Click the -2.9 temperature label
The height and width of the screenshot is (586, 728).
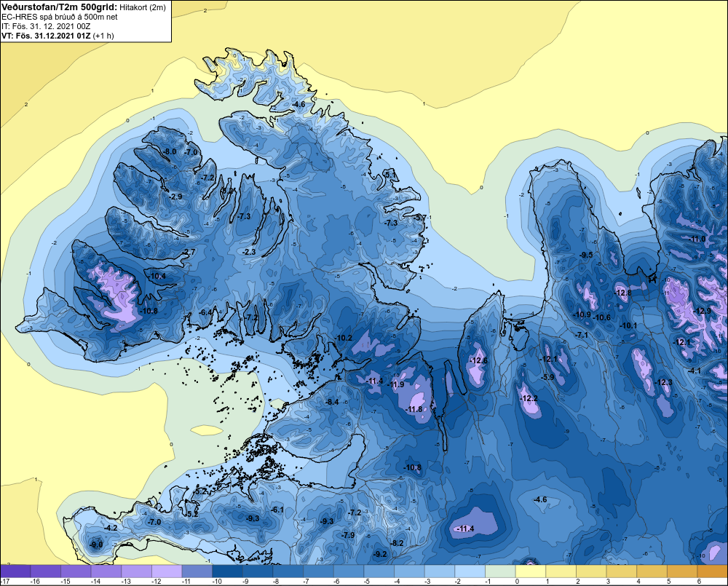[x=175, y=197]
